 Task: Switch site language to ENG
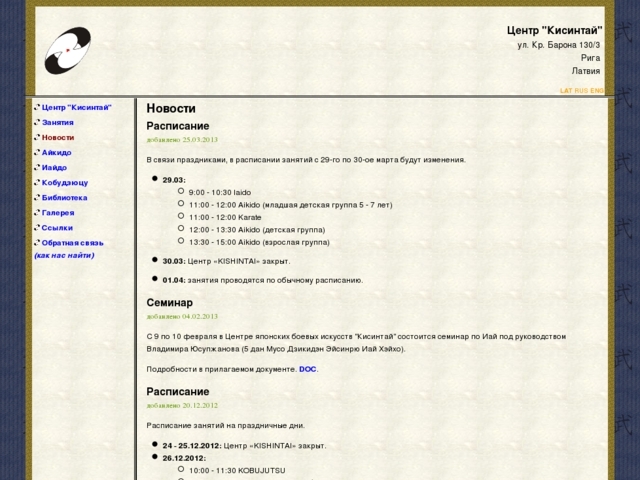tap(597, 91)
